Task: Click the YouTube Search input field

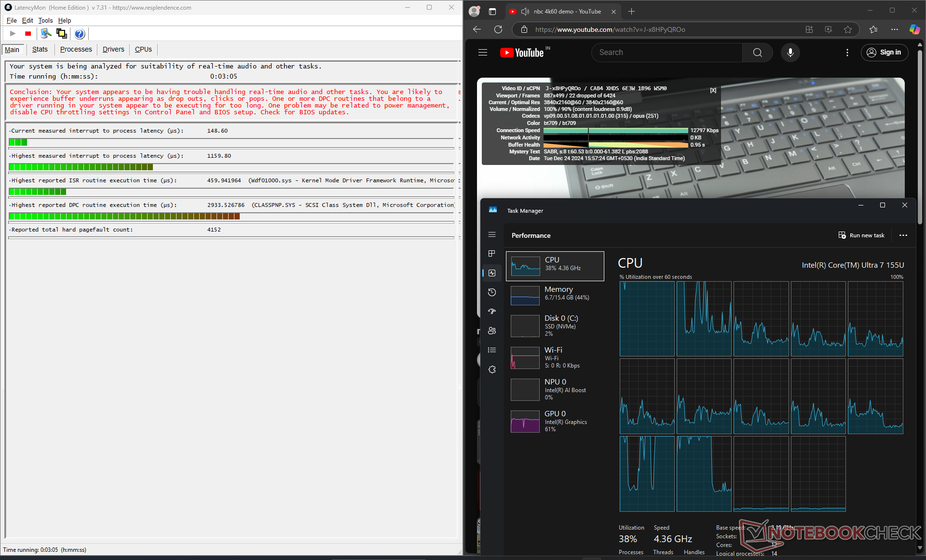Action: pyautogui.click(x=667, y=53)
